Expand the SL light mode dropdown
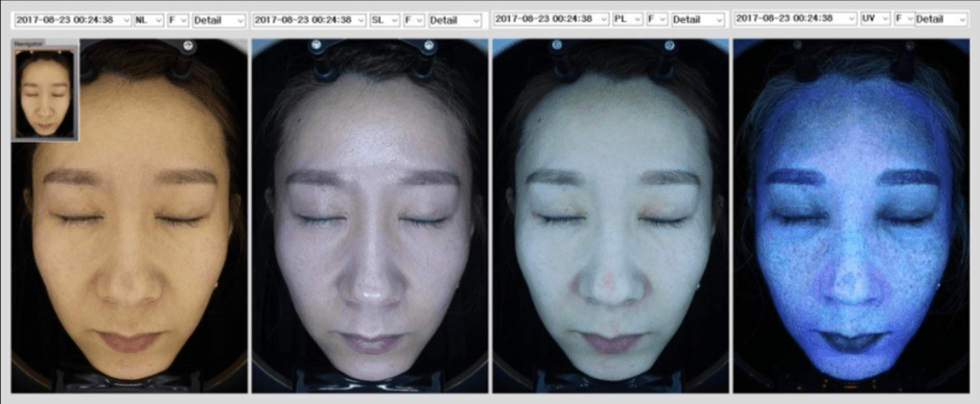 (385, 19)
